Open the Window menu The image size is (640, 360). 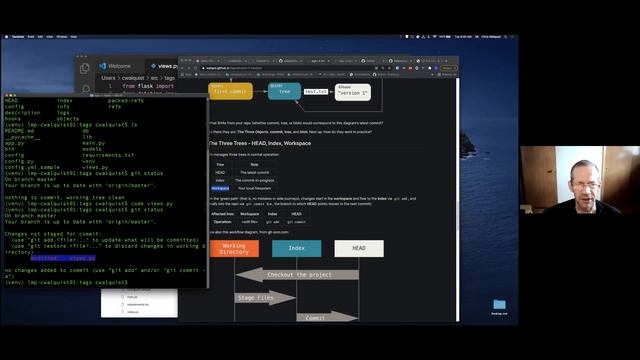tap(62, 37)
